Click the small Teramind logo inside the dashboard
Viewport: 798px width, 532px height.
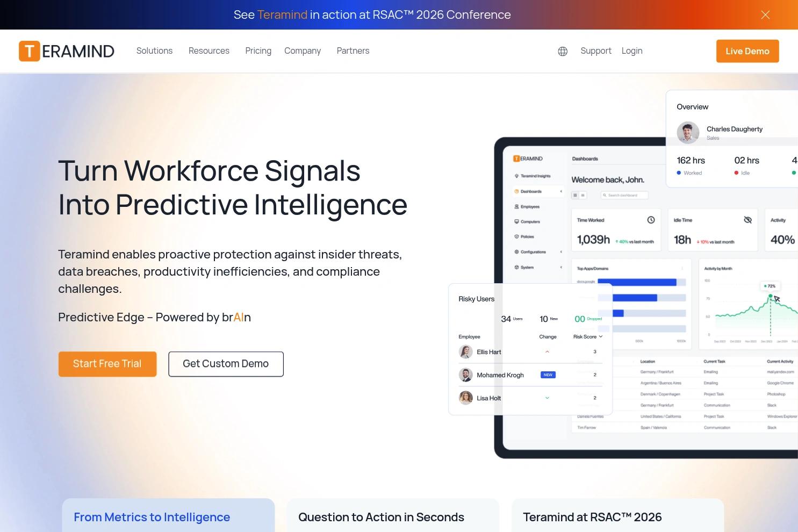528,159
